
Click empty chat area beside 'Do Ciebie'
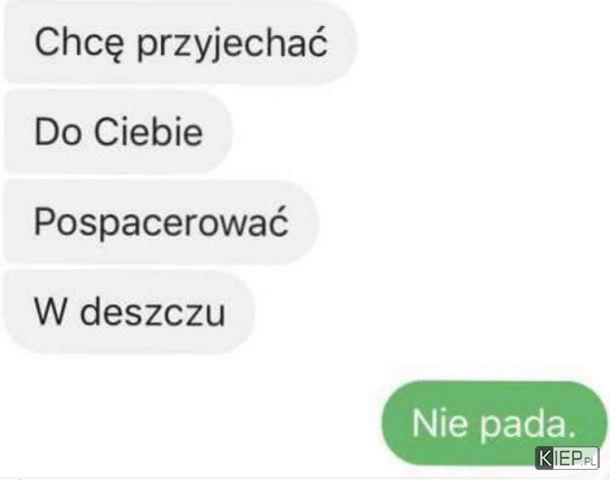(420, 132)
